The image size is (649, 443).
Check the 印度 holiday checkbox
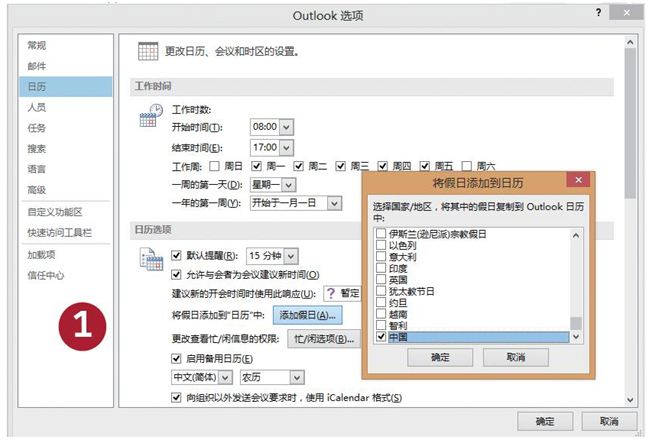[381, 268]
